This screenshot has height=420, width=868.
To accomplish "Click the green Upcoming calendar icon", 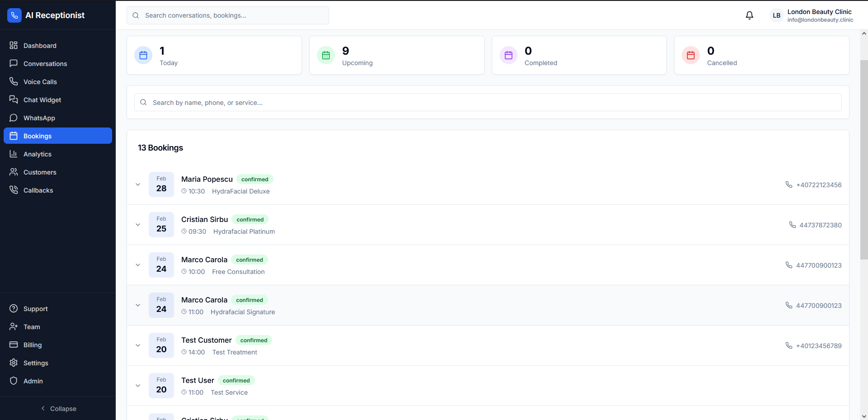I will (325, 55).
